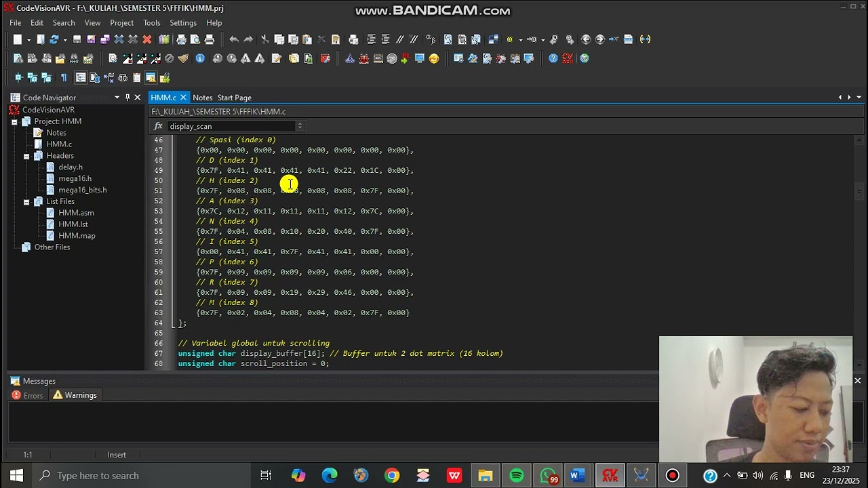Screen dimensions: 868x488
Task: Open the Code Navigator title dropdown arrow
Action: pyautogui.click(x=117, y=98)
